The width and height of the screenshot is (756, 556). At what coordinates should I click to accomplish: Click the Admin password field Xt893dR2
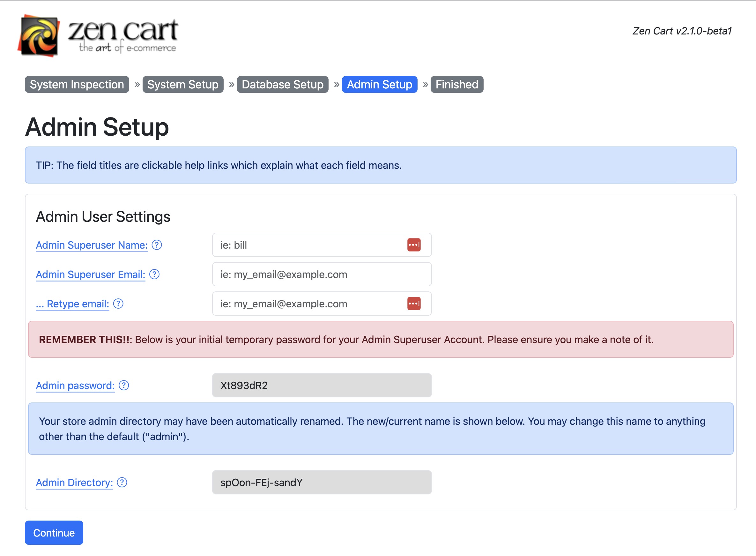pyautogui.click(x=322, y=385)
